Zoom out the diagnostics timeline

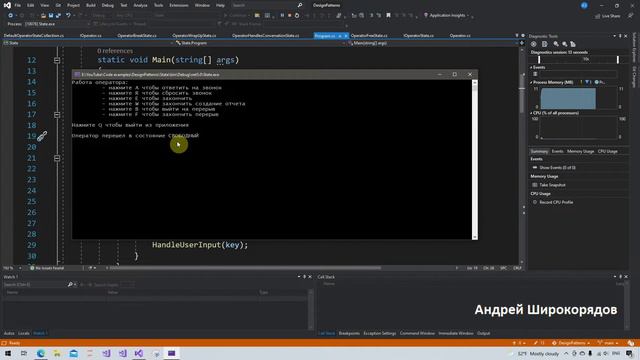click(564, 44)
